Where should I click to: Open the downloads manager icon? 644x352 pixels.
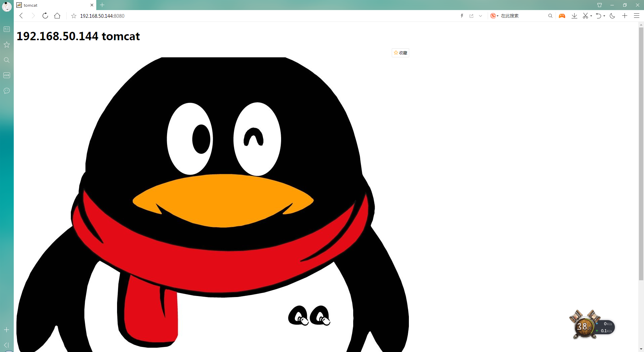[574, 16]
